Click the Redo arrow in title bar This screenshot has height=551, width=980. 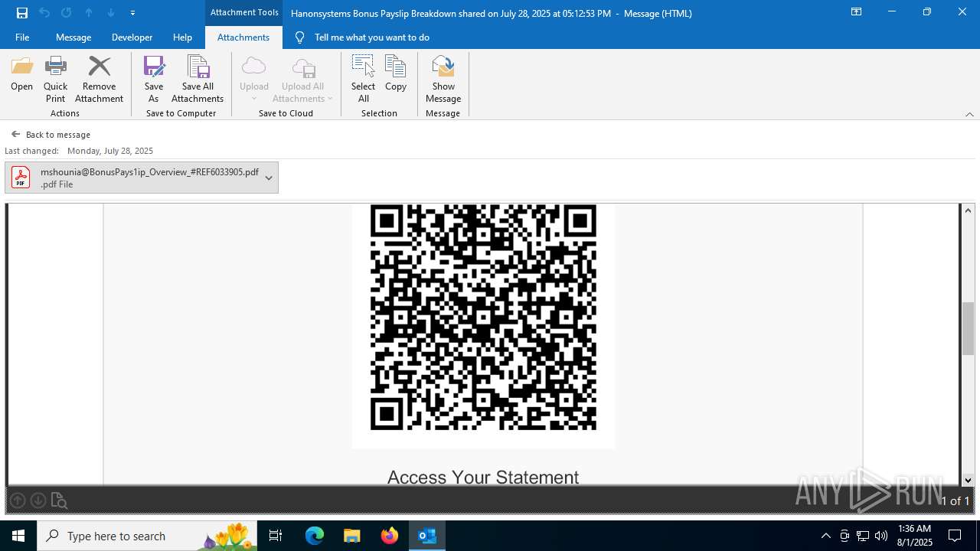coord(67,13)
